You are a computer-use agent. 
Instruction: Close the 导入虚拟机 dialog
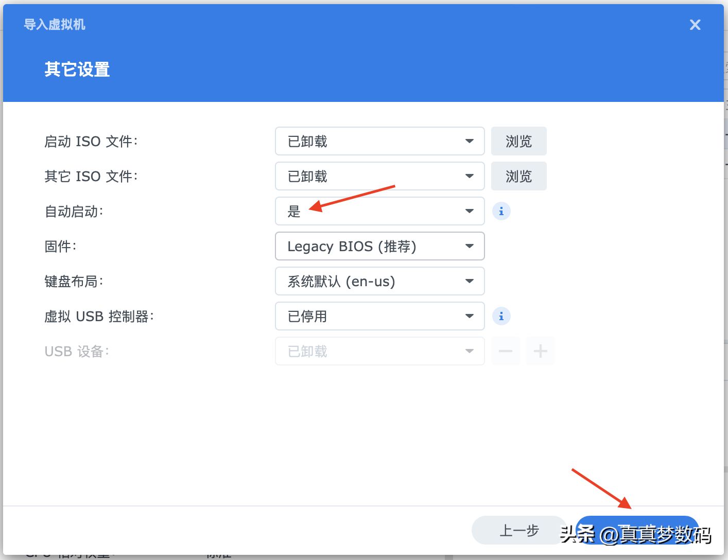coord(695,25)
